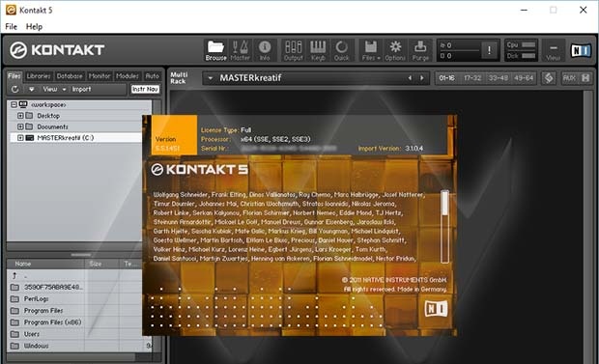The width and height of the screenshot is (599, 364).
Task: Show the Info pane
Action: [x=265, y=50]
